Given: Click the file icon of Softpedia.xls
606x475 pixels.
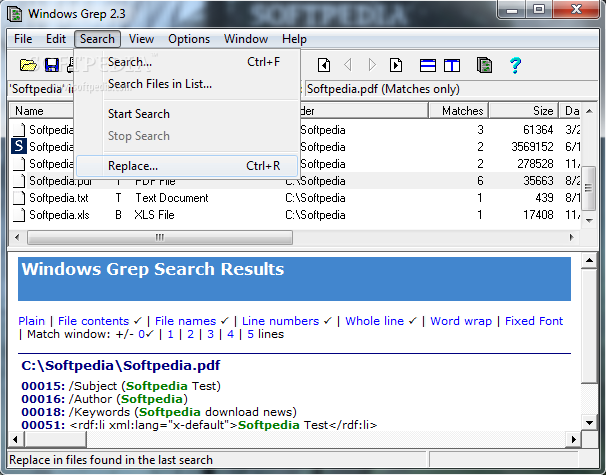Looking at the screenshot, I should coord(19,215).
